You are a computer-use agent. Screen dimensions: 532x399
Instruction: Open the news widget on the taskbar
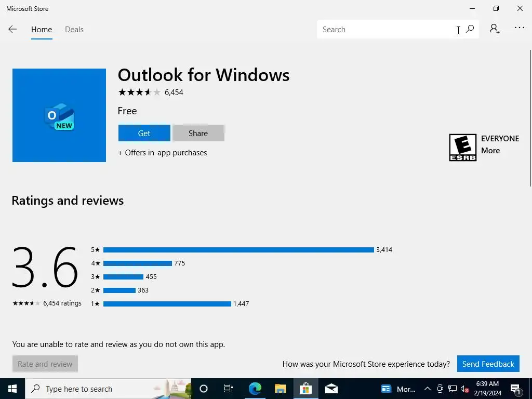point(398,389)
